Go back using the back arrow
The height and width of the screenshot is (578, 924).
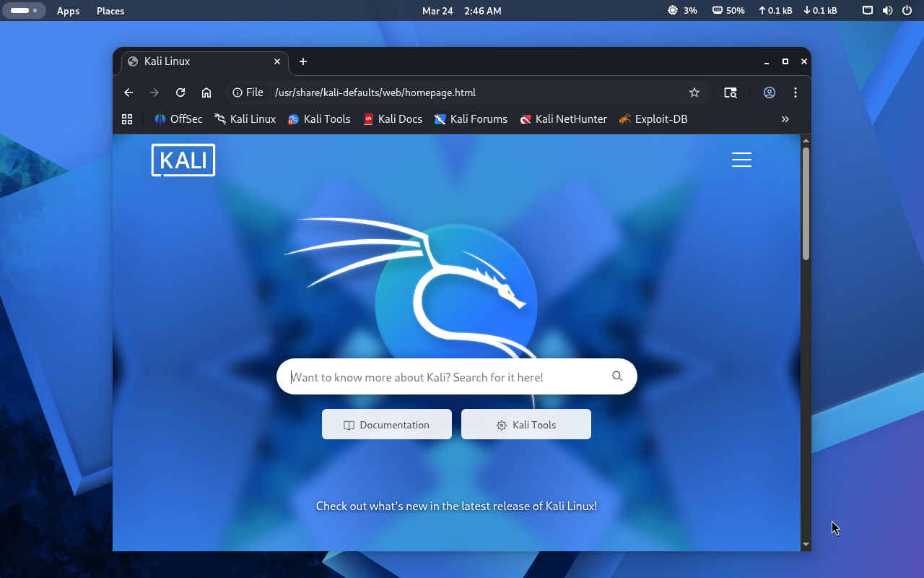pyautogui.click(x=128, y=92)
